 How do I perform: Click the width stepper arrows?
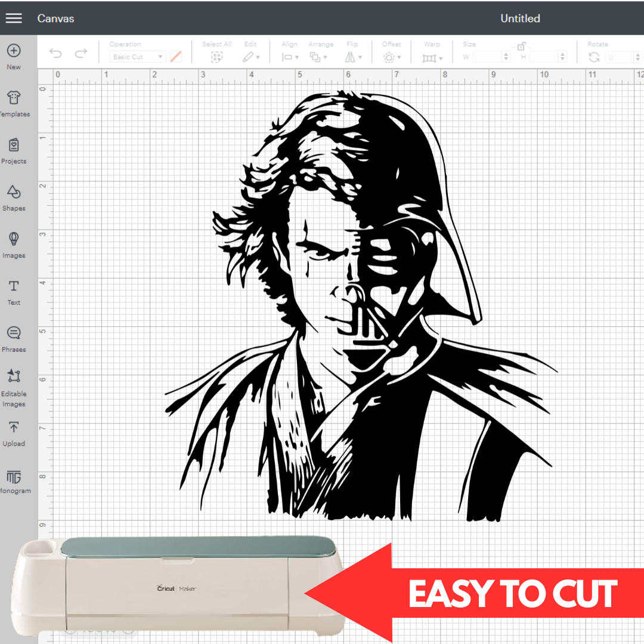click(x=506, y=57)
